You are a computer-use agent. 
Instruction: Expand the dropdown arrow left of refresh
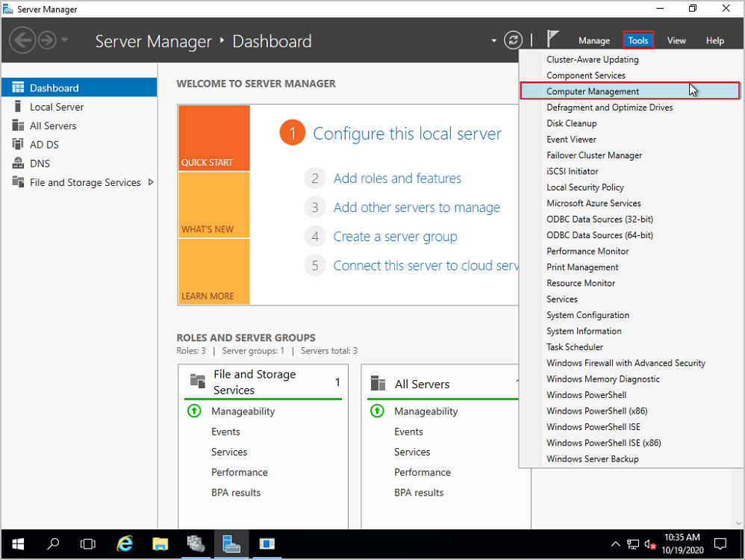coord(493,41)
